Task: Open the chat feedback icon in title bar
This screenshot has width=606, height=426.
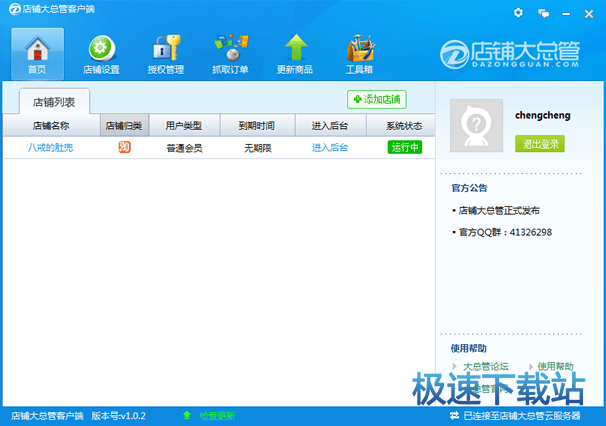Action: tap(544, 14)
